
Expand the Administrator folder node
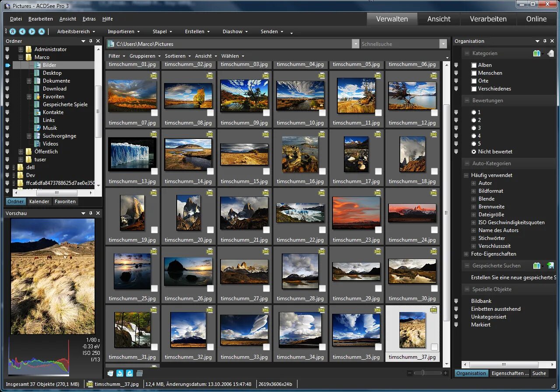(21, 49)
